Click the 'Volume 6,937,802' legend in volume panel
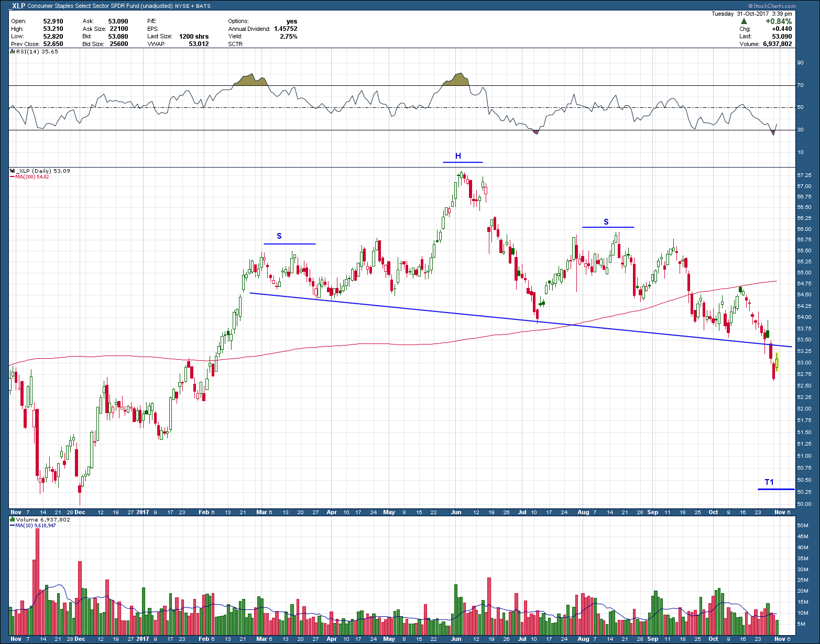Viewport: 820px width, 644px height. pos(43,519)
